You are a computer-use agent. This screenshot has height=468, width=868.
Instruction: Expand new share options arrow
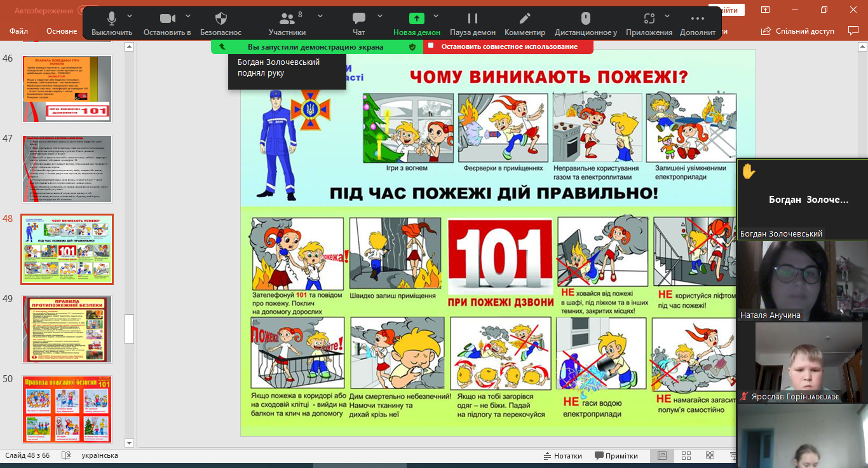[436, 16]
